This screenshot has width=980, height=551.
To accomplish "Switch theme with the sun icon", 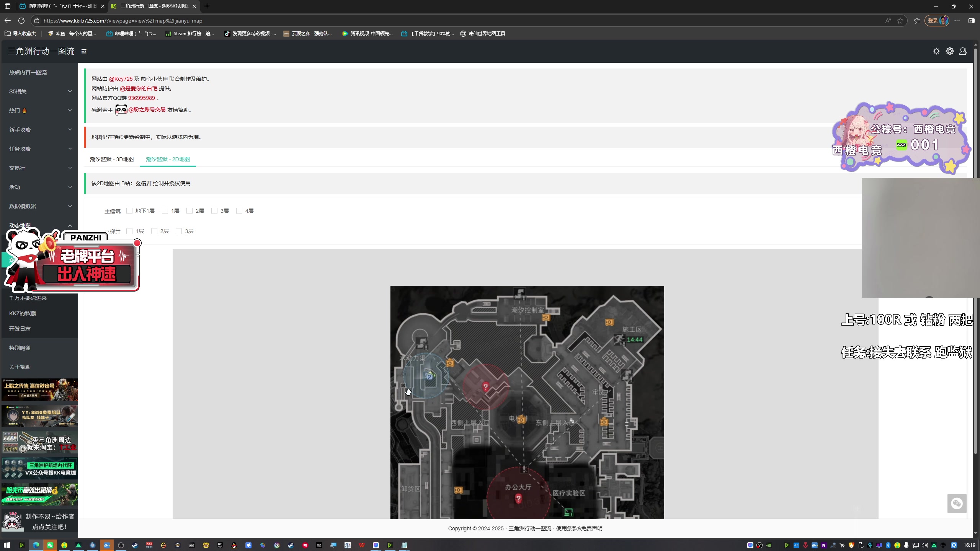I will pos(936,51).
